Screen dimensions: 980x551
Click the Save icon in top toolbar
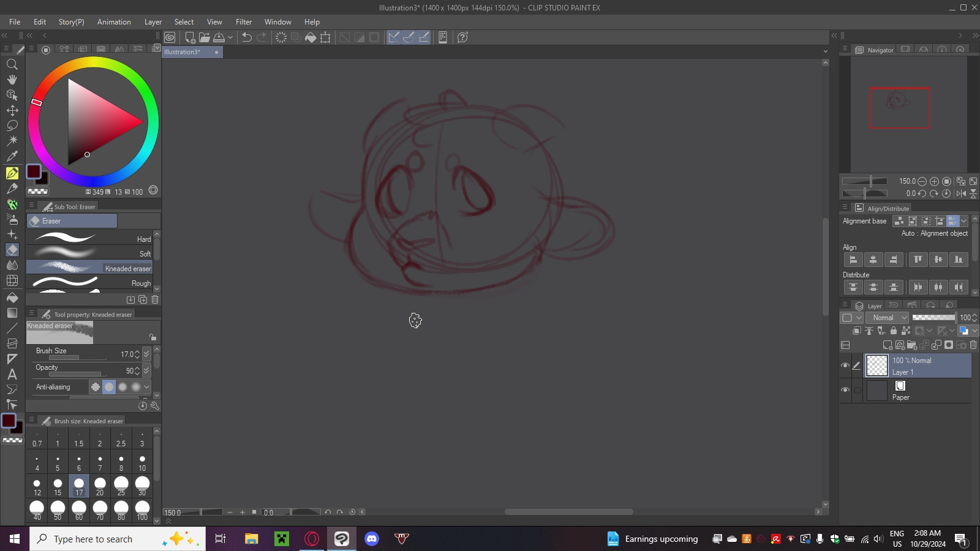(219, 37)
